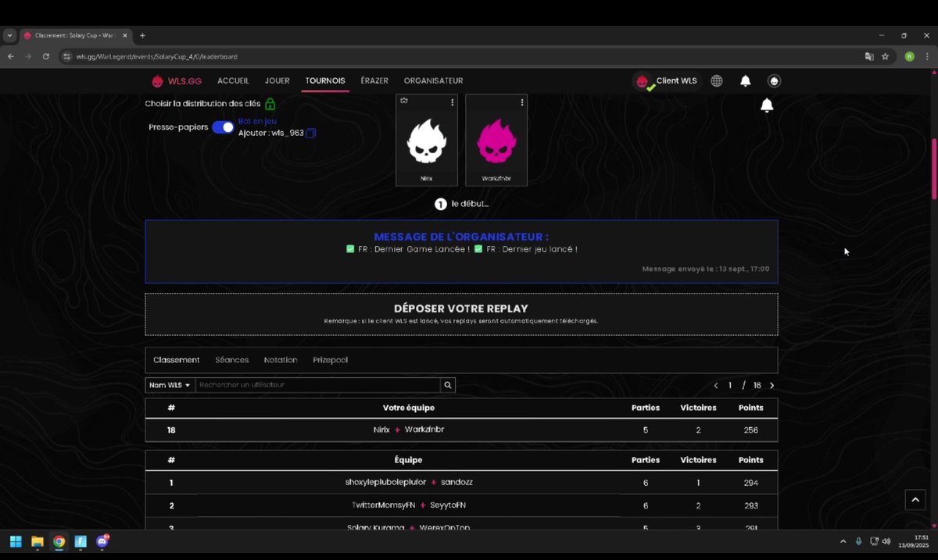
Task: Switch to the Séances tab
Action: pyautogui.click(x=232, y=359)
